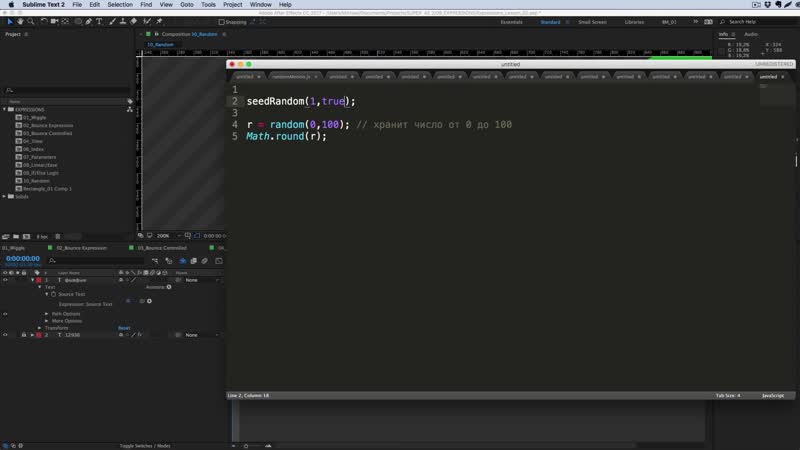Image resolution: width=800 pixels, height=450 pixels.
Task: Click the Interpret Footage icon in Project panel
Action: 6,237
